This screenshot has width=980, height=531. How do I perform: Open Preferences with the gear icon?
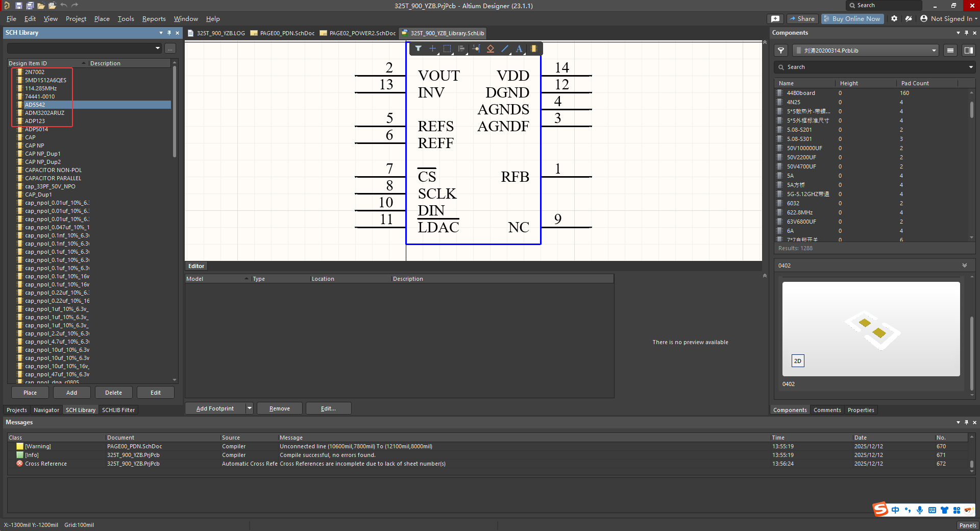click(894, 18)
